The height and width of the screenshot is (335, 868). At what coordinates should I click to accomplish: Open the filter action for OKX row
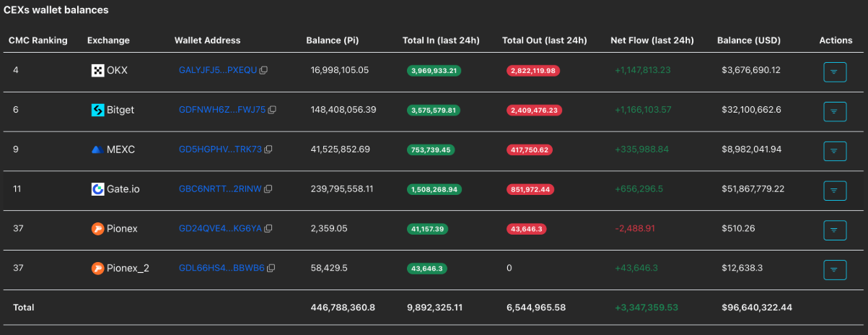click(834, 72)
